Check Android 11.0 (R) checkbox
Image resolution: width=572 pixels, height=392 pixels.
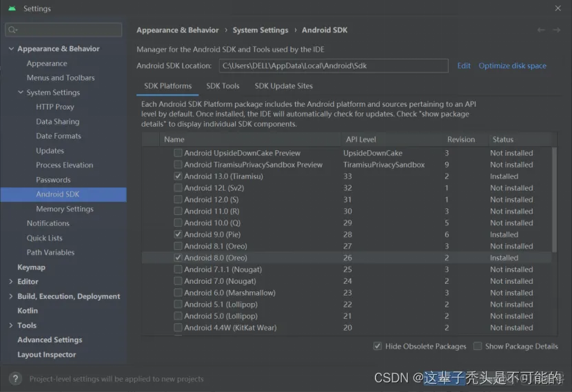coord(178,211)
